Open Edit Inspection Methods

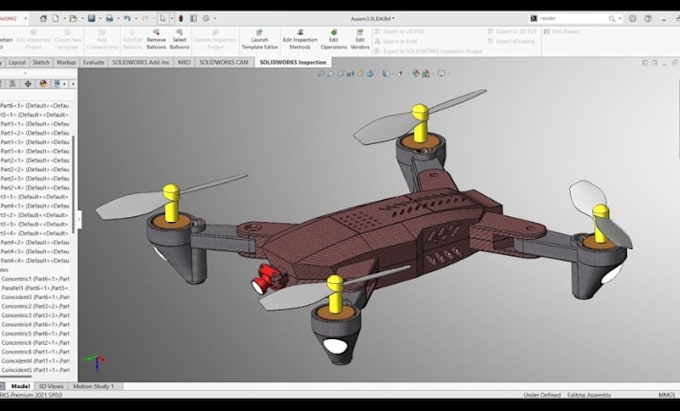(300, 39)
